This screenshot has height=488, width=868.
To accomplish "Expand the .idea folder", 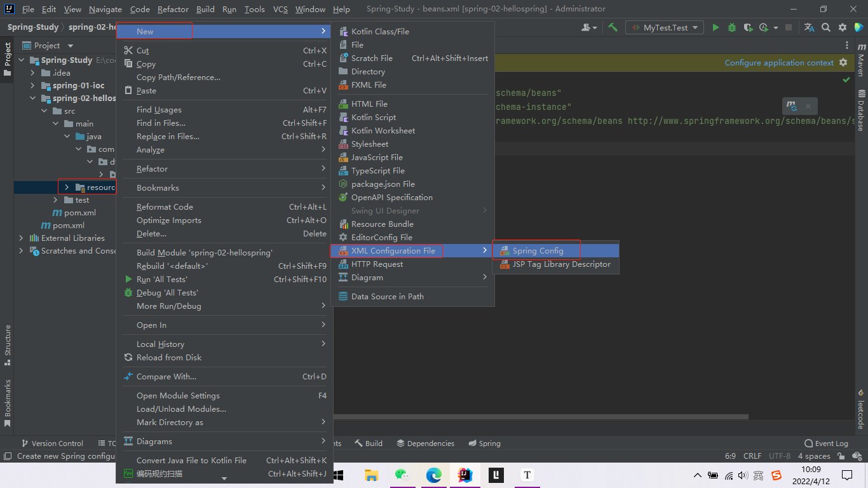I will [x=33, y=73].
